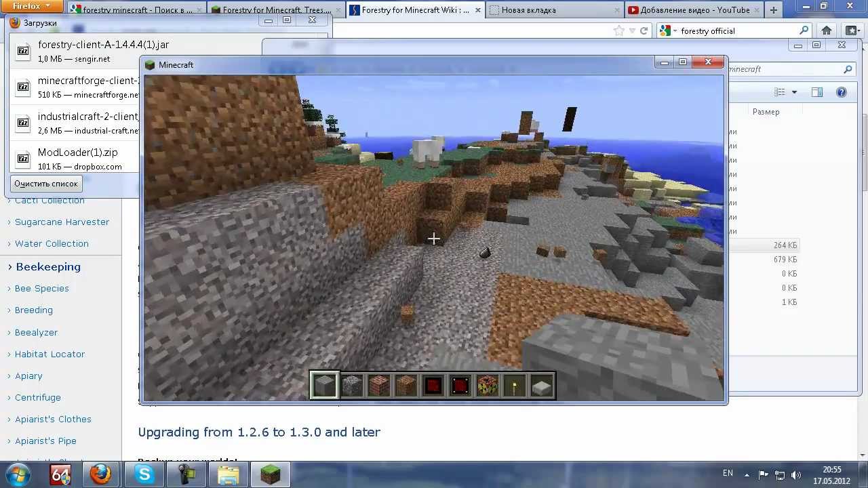Switch to Minecraft taskbar icon

271,474
